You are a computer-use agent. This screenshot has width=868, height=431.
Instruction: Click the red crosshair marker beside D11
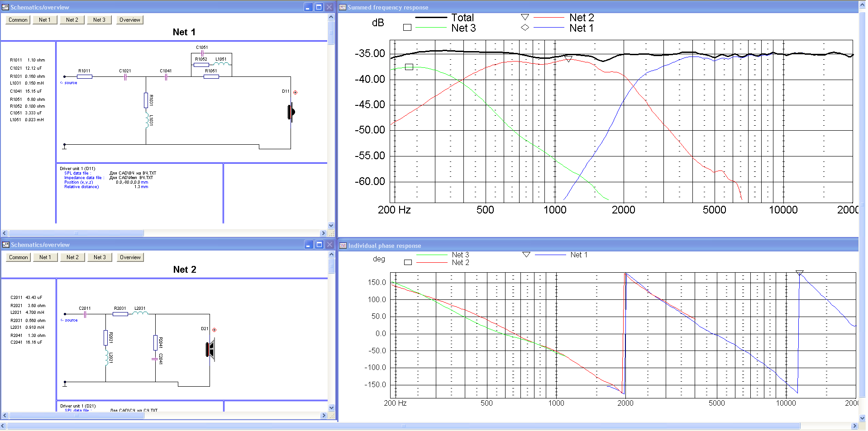tap(296, 92)
